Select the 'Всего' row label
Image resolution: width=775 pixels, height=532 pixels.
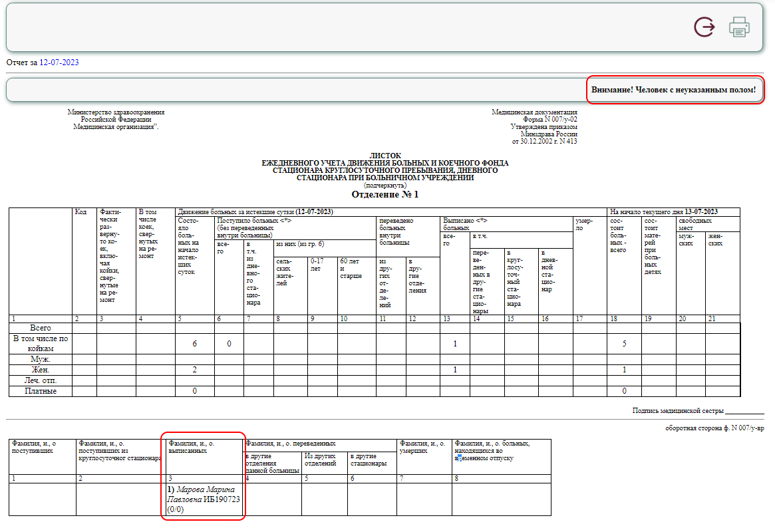pos(40,328)
